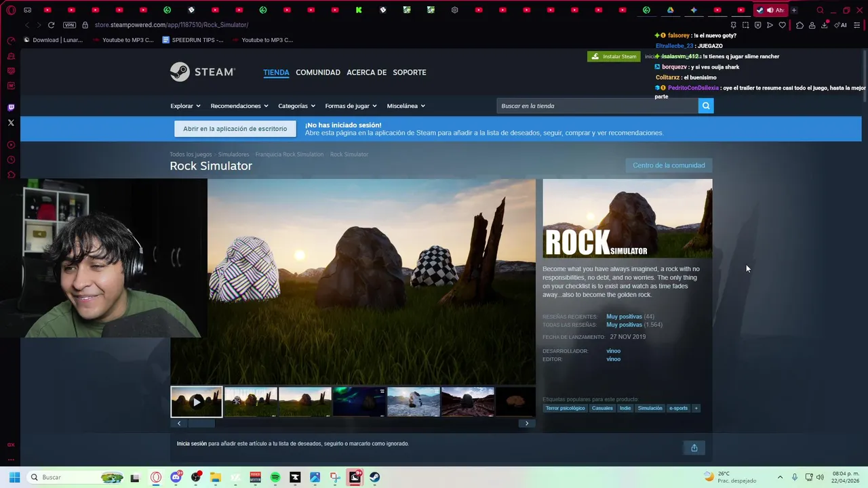Click the Inicia sesión link

pyautogui.click(x=192, y=444)
